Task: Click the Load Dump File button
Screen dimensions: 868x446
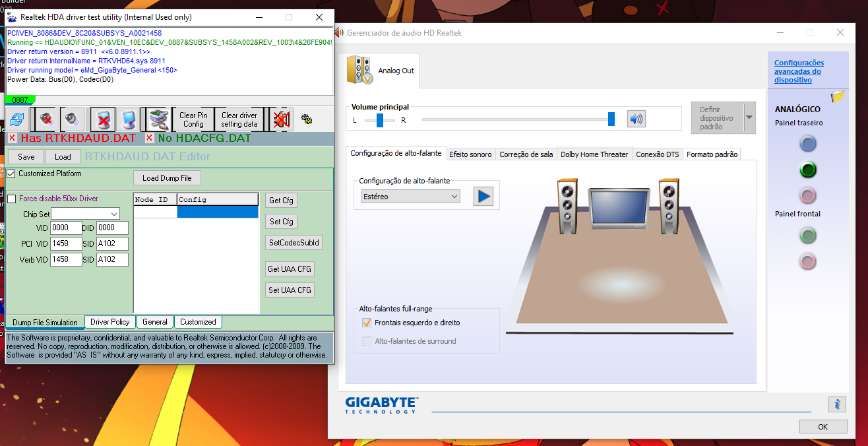Action: click(x=167, y=178)
